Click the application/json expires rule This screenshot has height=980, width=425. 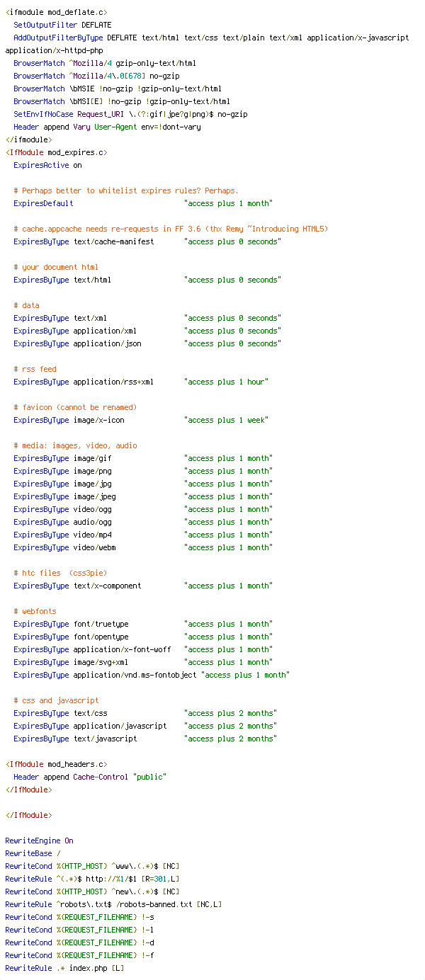pos(147,343)
